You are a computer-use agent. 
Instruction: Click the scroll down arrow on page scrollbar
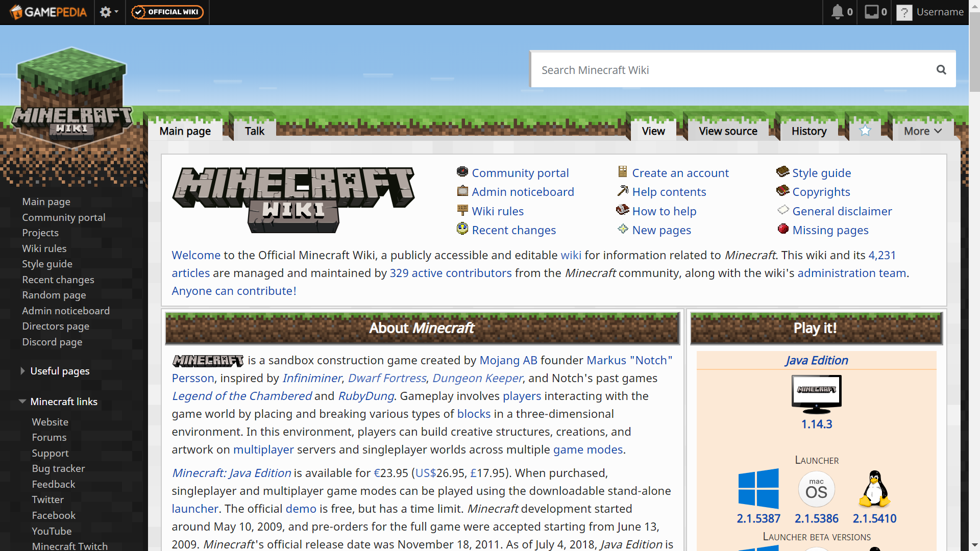[x=974, y=545]
